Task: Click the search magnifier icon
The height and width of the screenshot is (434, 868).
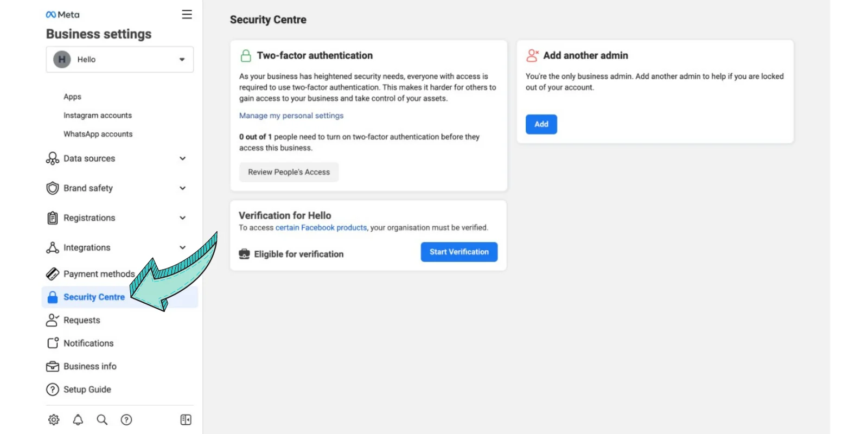Action: click(x=102, y=419)
